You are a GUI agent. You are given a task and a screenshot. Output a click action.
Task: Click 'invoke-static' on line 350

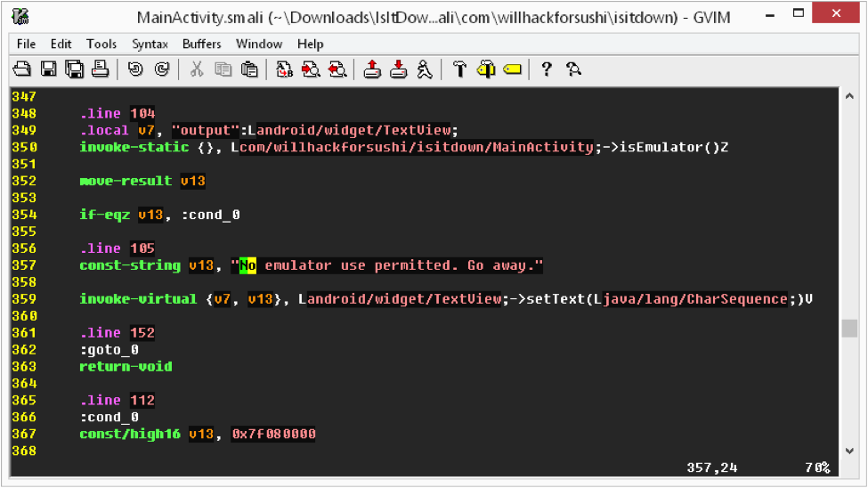coord(134,147)
